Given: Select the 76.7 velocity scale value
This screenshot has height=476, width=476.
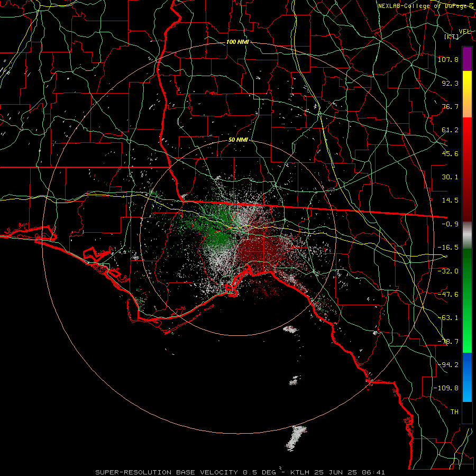Looking at the screenshot, I should click(450, 106).
